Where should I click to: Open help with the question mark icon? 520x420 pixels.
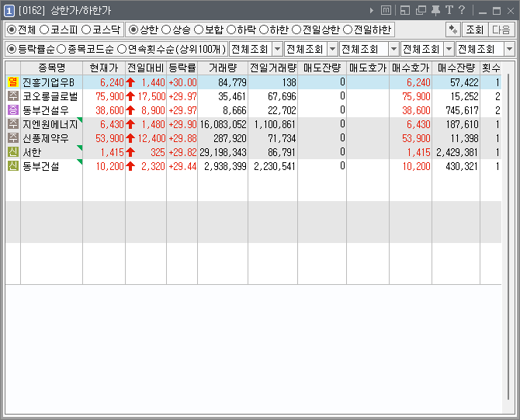461,10
